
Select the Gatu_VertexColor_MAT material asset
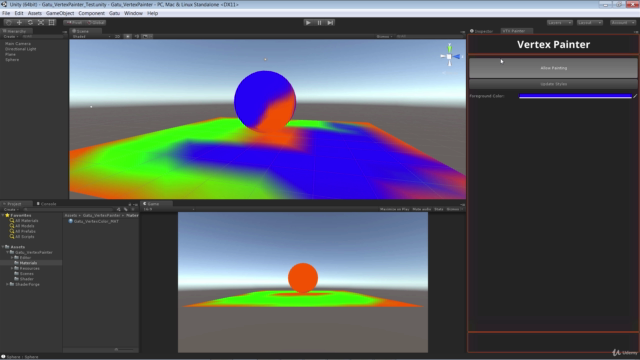point(93,221)
